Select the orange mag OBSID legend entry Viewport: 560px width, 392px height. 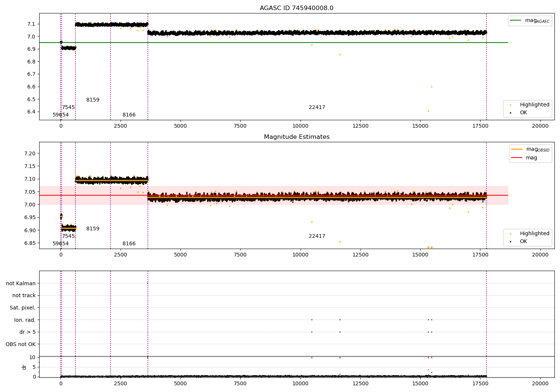pos(531,149)
